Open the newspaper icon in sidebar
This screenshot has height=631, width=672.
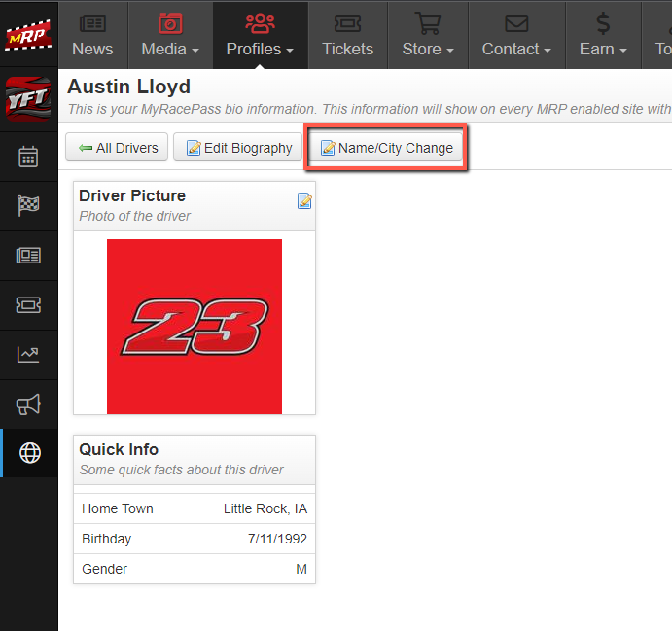[28, 256]
